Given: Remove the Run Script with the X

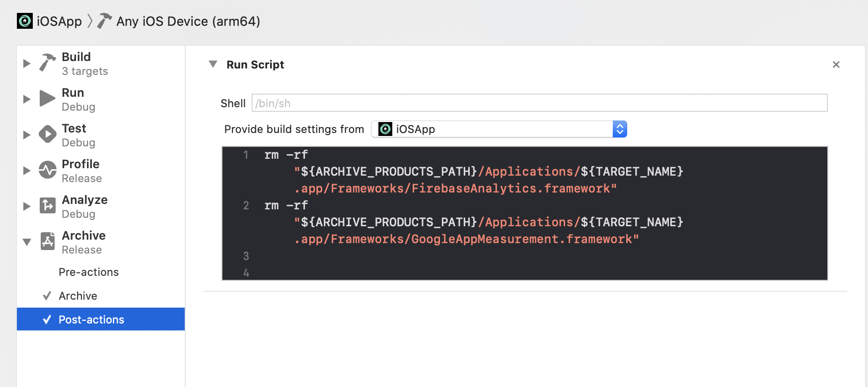Looking at the screenshot, I should (836, 64).
